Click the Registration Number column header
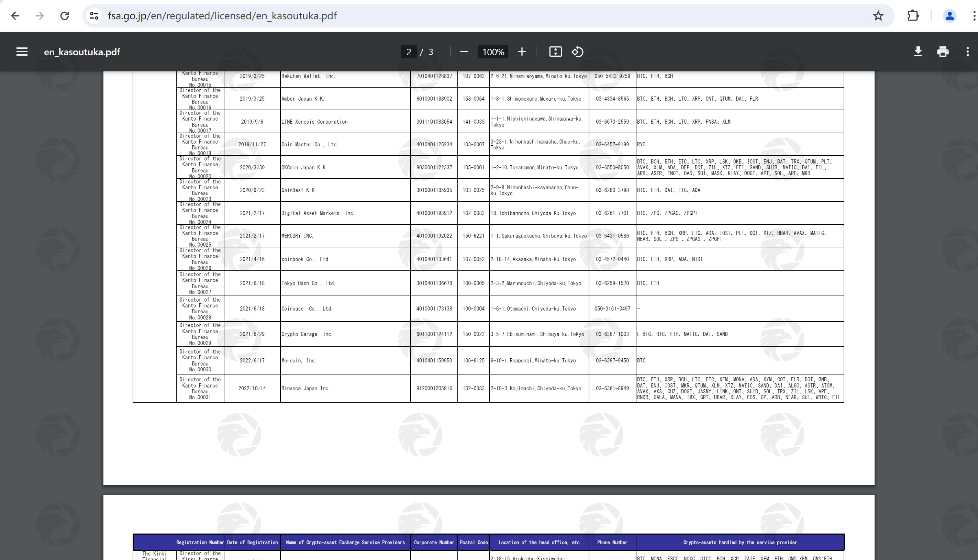Image resolution: width=978 pixels, height=560 pixels. (200, 542)
